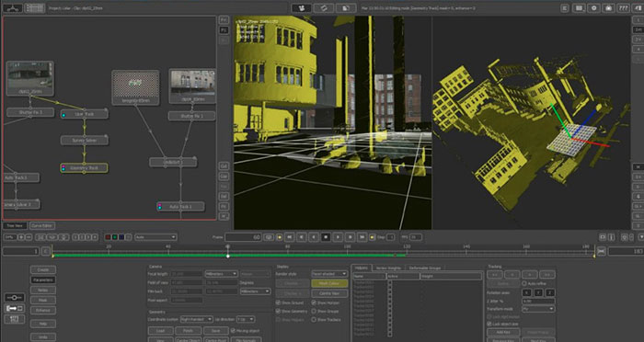Toggle the X rotation axis
This screenshot has width=644, height=342.
click(x=526, y=292)
